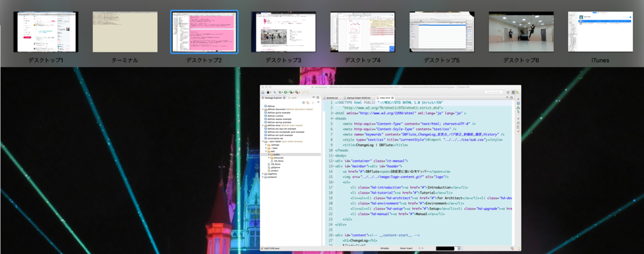Close the index.html editor tab
Viewport: 644px width, 254px height.
392,98
